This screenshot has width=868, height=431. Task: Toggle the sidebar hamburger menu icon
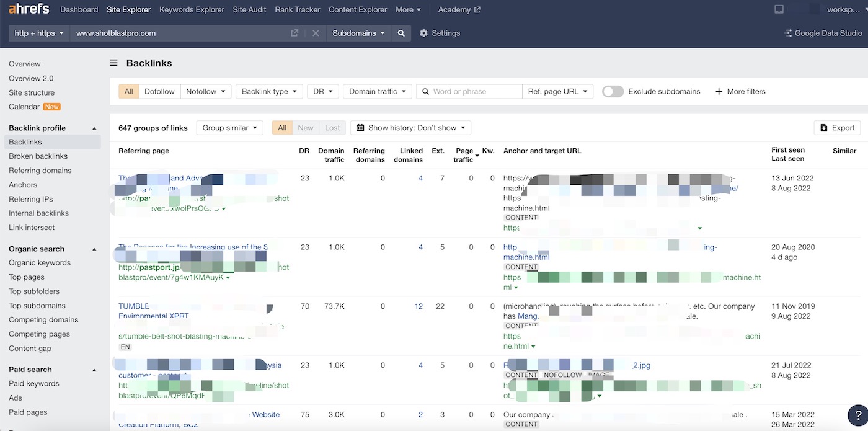tap(113, 63)
